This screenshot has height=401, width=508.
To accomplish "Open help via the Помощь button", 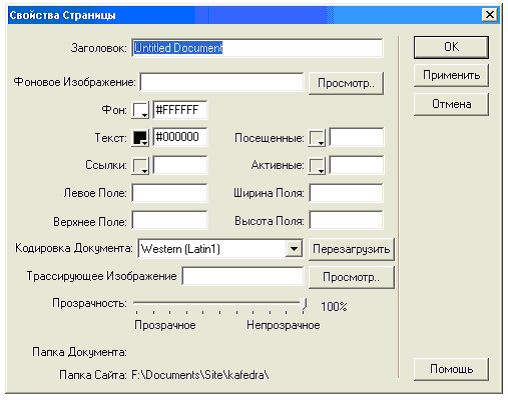I will tap(451, 369).
